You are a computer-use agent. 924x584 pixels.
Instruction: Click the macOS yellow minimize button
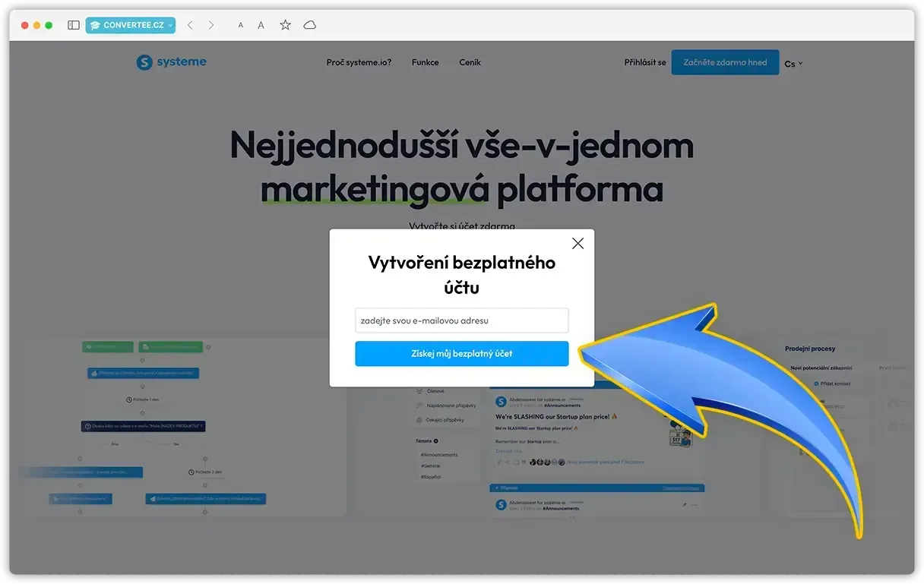(36, 25)
